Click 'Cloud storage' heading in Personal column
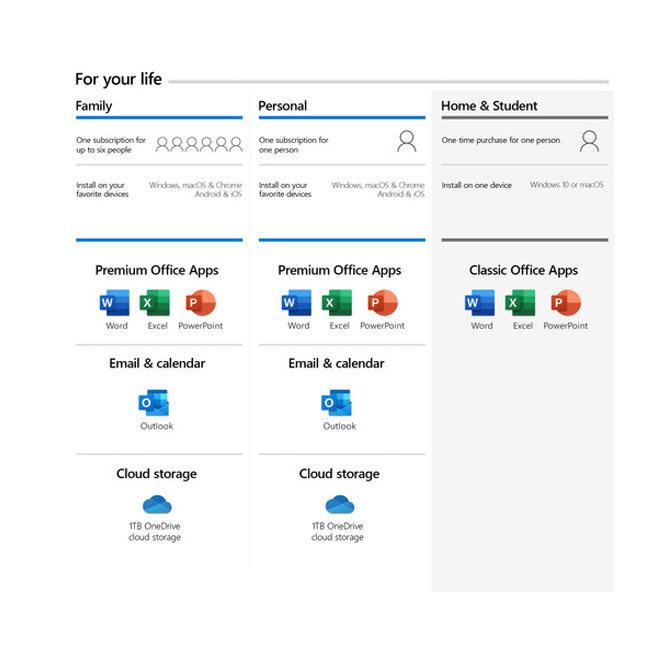Image resolution: width=650 pixels, height=650 pixels. pos(340,473)
